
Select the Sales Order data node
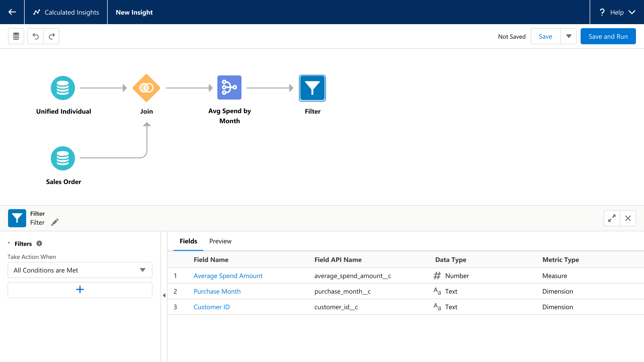(x=63, y=158)
